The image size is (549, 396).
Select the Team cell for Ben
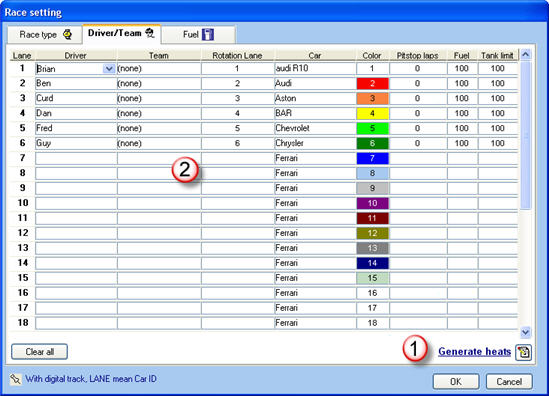159,83
